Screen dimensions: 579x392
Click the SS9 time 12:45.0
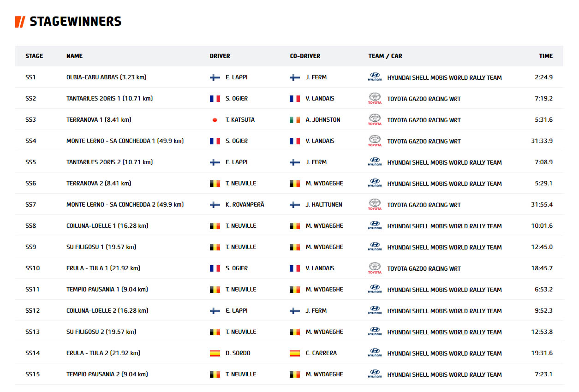(x=542, y=247)
